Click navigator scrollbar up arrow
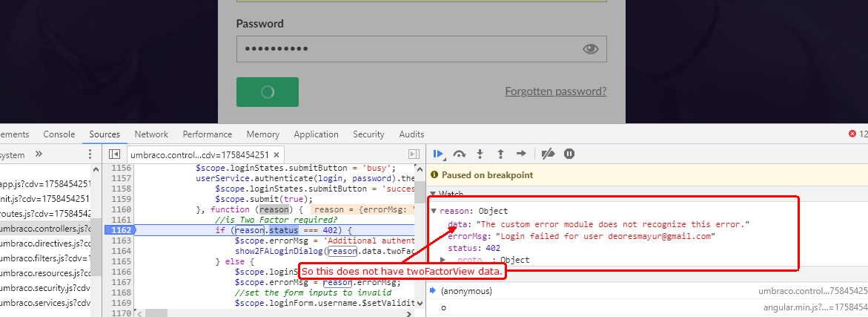 pyautogui.click(x=96, y=169)
